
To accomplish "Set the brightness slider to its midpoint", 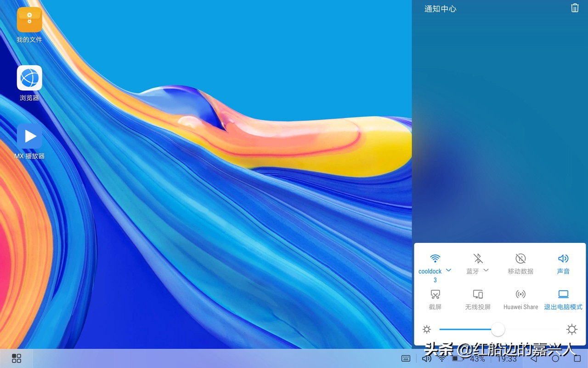I will (499, 329).
